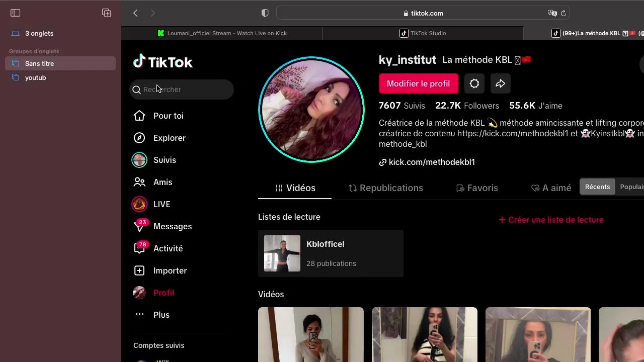Click the search magnifier icon
Screen dimensions: 644x362
[x=136, y=89]
